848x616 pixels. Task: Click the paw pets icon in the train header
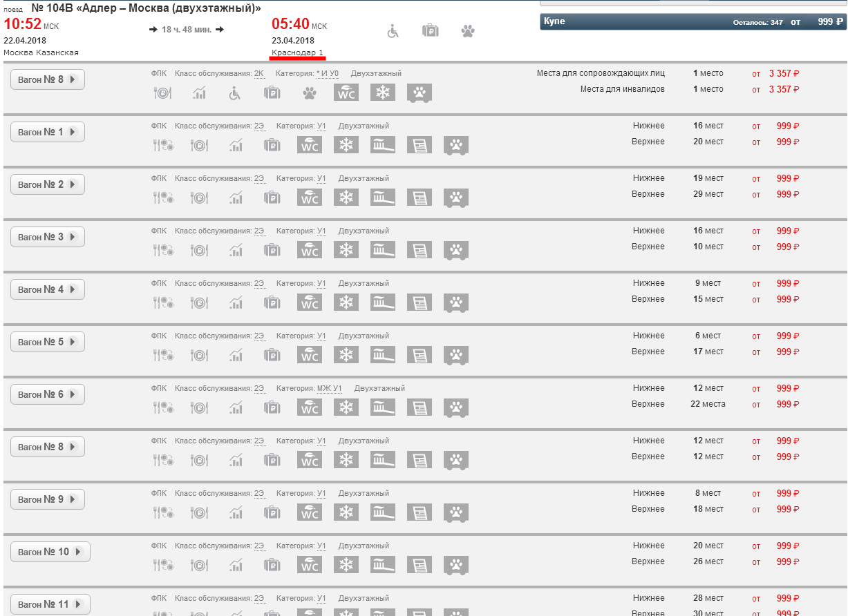click(468, 31)
